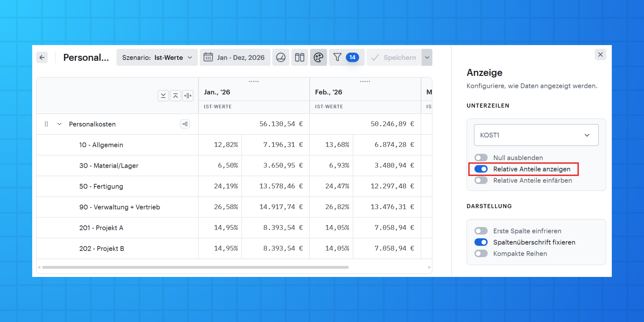Click the hierarchy icon beside Personalkosten
Screen dimensions: 644x322
pos(185,124)
